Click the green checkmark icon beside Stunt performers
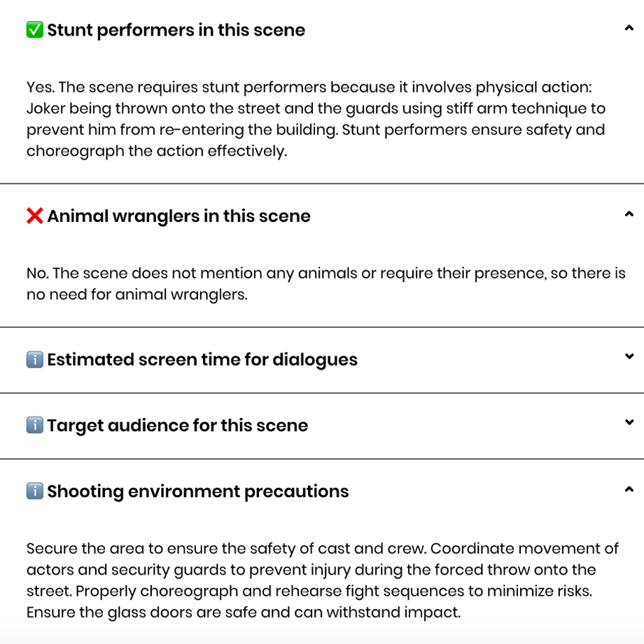This screenshot has height=644, width=644. click(34, 30)
